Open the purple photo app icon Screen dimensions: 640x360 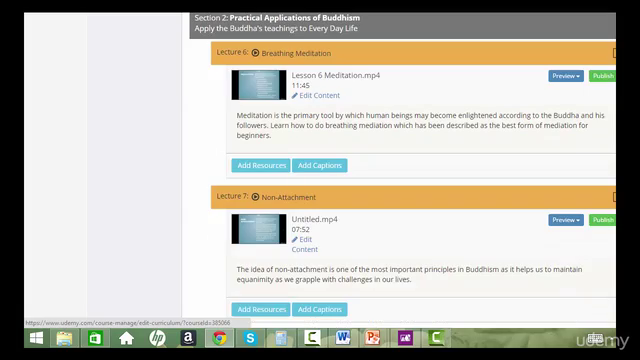tap(405, 338)
